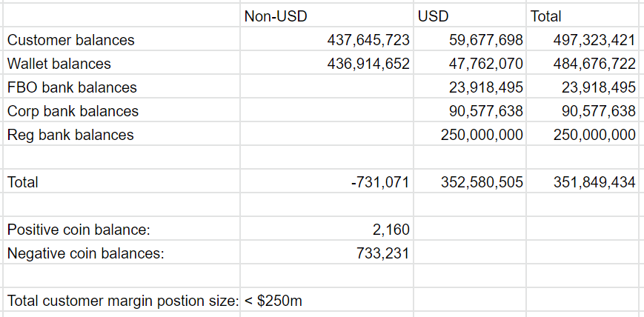Click the Negative coin balances value 733,231
Viewport: 644px width, 317px height.
tap(383, 253)
